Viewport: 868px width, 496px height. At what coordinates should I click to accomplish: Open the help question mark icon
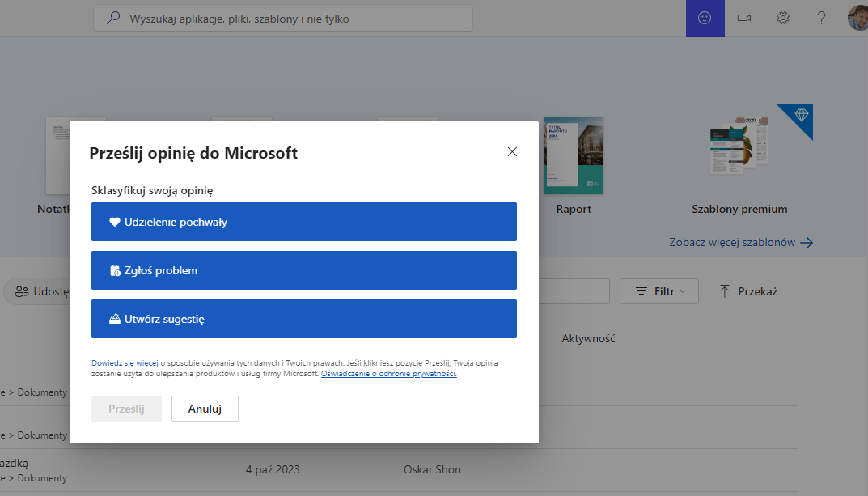[x=822, y=19]
